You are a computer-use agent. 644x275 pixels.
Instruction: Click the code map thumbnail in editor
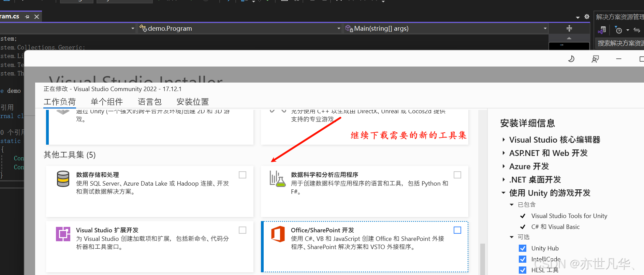tap(569, 46)
